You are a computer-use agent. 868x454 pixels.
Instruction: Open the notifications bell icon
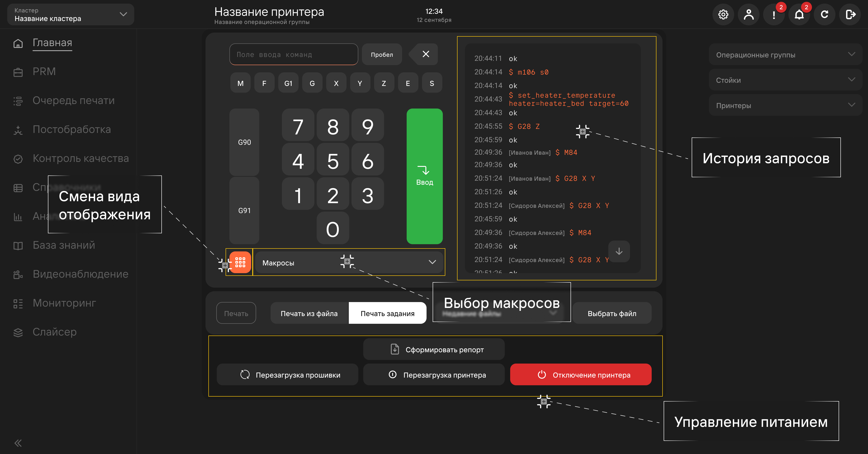coord(799,14)
